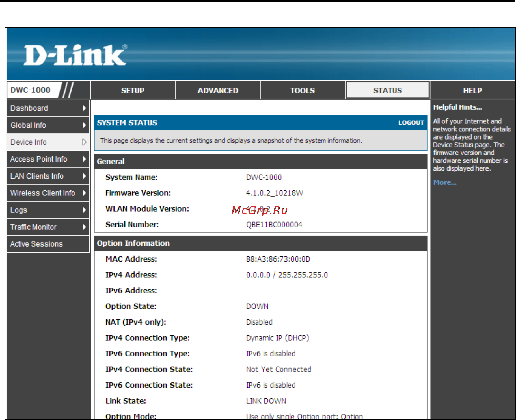Screen dimensions: 516x420
Task: Open the ADVANCED tab
Action: (x=218, y=90)
